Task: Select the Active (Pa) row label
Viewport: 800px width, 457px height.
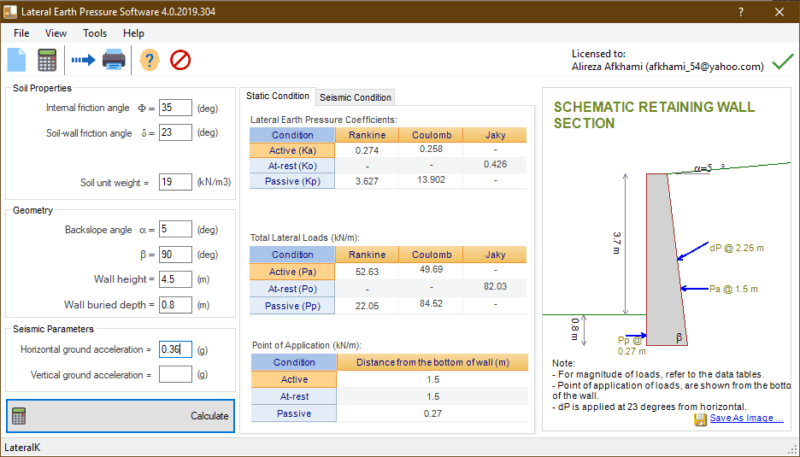Action: pos(292,271)
